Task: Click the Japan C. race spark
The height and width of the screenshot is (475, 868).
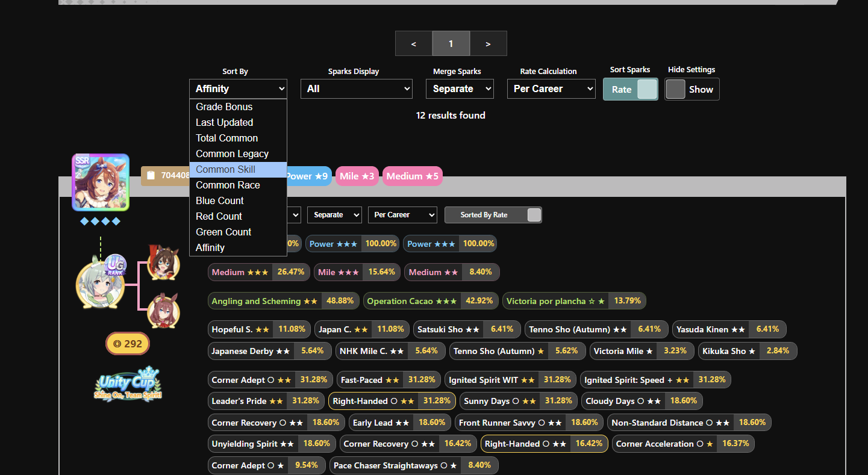Action: click(x=362, y=329)
